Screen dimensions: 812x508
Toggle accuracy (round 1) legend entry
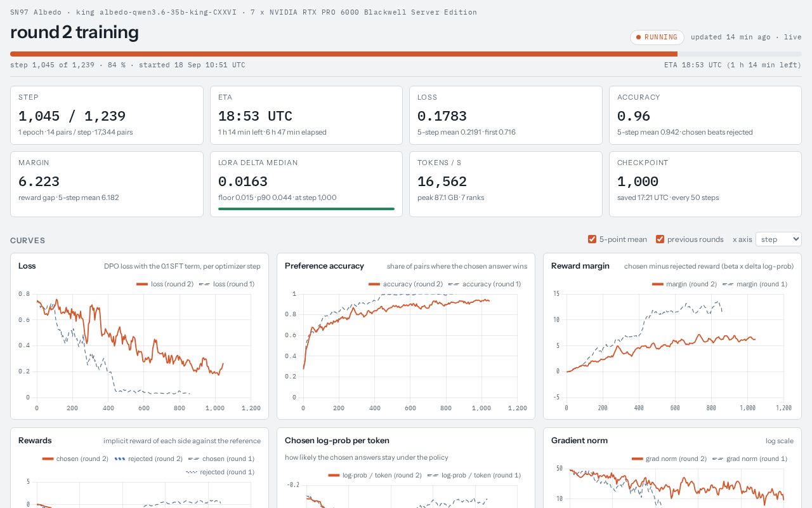[x=484, y=284]
